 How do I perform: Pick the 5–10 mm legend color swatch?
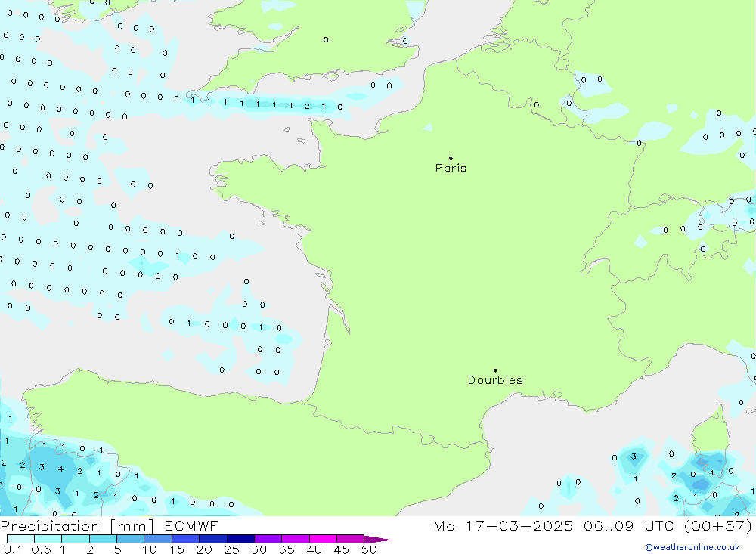[x=131, y=539]
